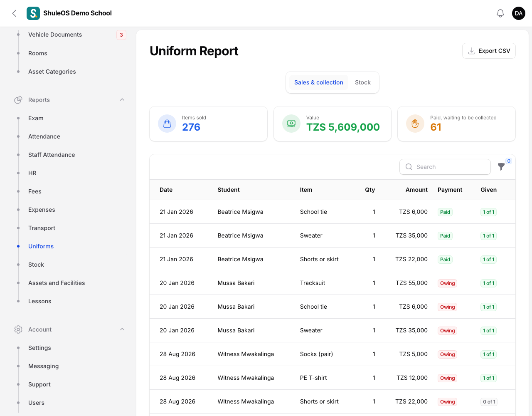
Task: Collapse the Account section chevron
Action: (x=122, y=329)
